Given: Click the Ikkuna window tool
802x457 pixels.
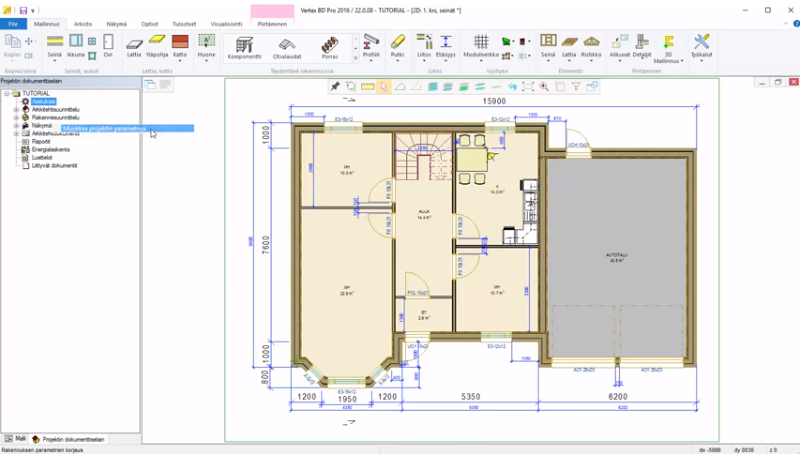Looking at the screenshot, I should [76, 45].
